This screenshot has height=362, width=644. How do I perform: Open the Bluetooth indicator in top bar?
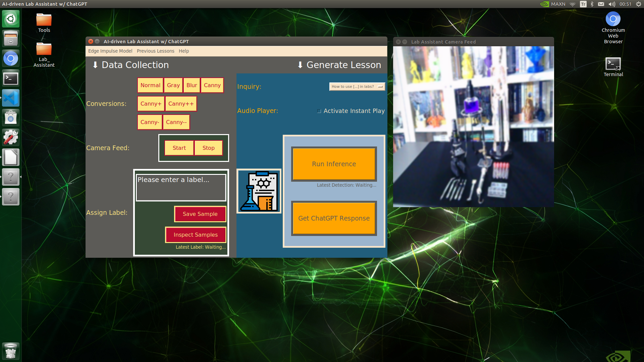(x=592, y=4)
